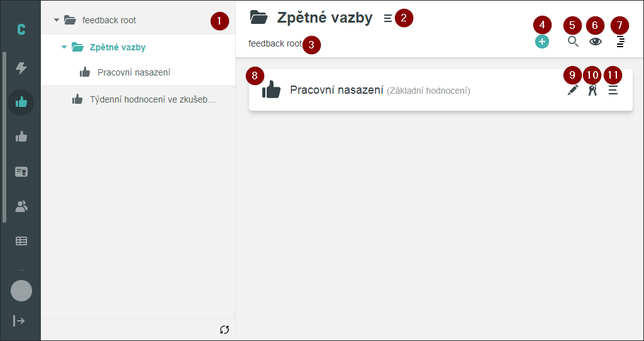Select Týdenní hodnocení ve zkušeb... tree item
The width and height of the screenshot is (644, 341).
[x=153, y=99]
